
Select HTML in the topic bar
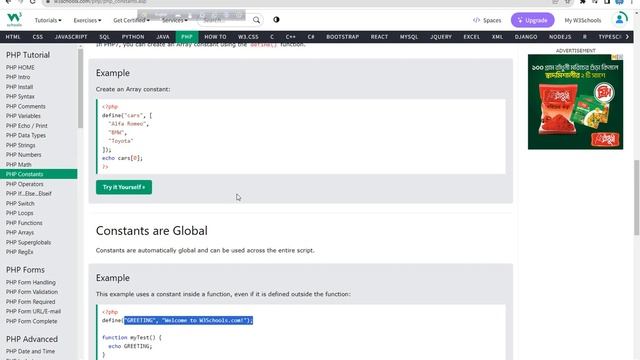pos(13,37)
